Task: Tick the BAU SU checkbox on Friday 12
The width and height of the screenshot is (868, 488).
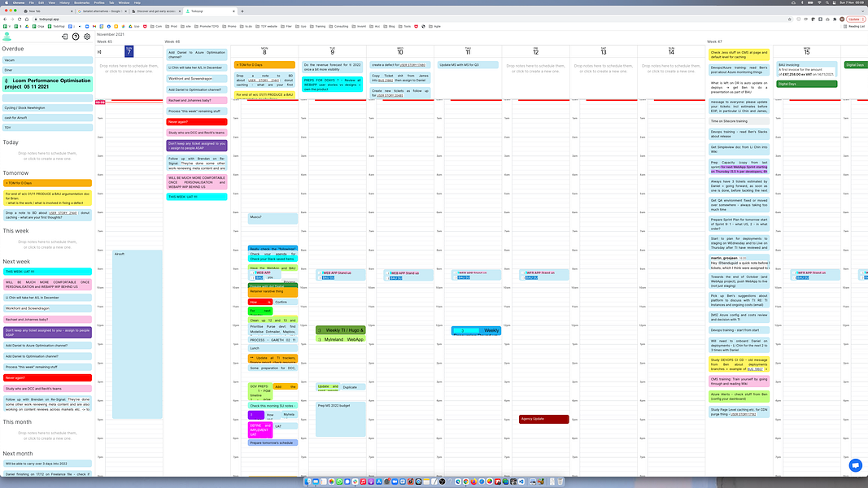Action: coord(522,277)
